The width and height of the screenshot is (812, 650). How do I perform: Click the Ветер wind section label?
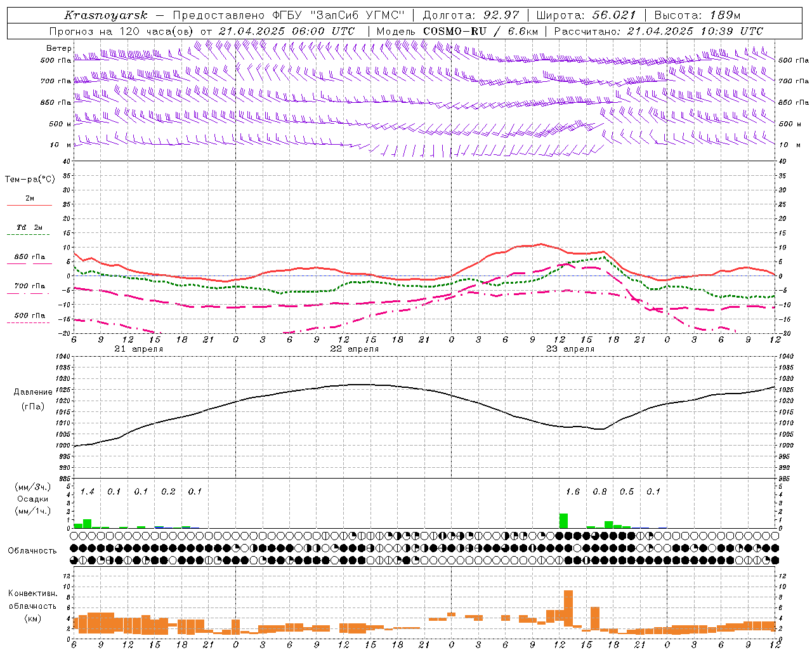point(58,48)
